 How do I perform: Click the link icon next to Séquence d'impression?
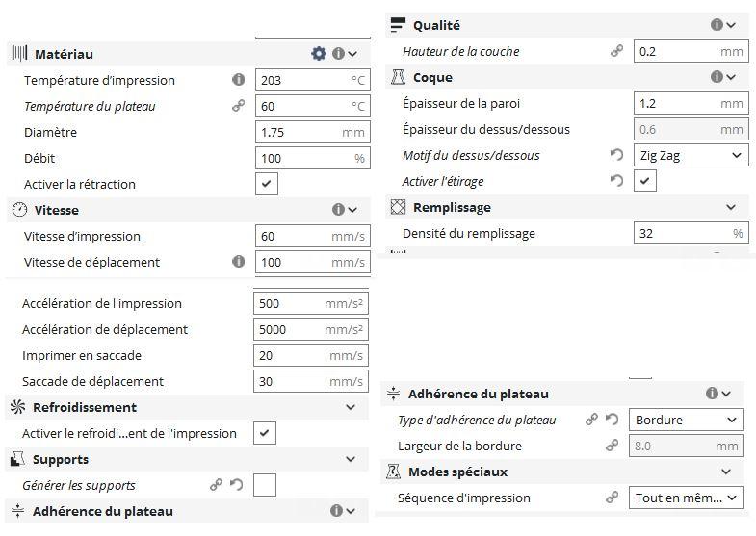[612, 497]
